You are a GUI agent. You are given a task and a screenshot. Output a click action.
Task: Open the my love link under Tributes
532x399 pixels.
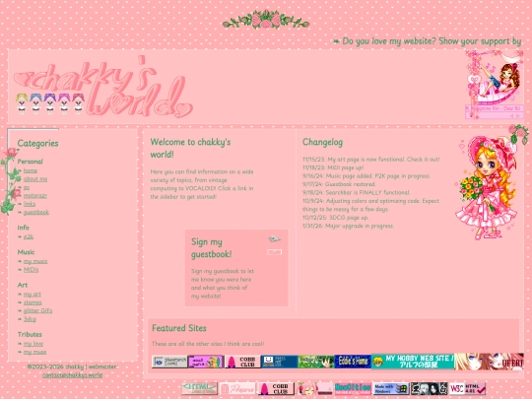(x=33, y=344)
